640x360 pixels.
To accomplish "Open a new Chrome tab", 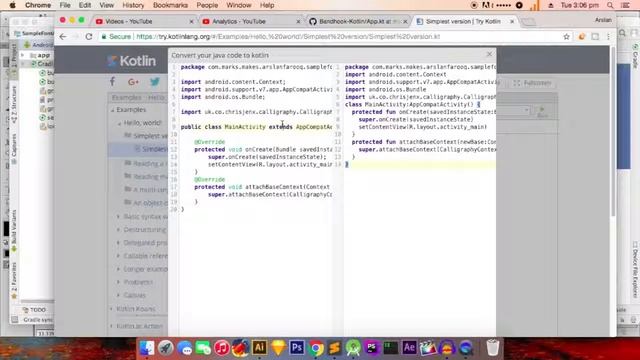I will pos(529,22).
